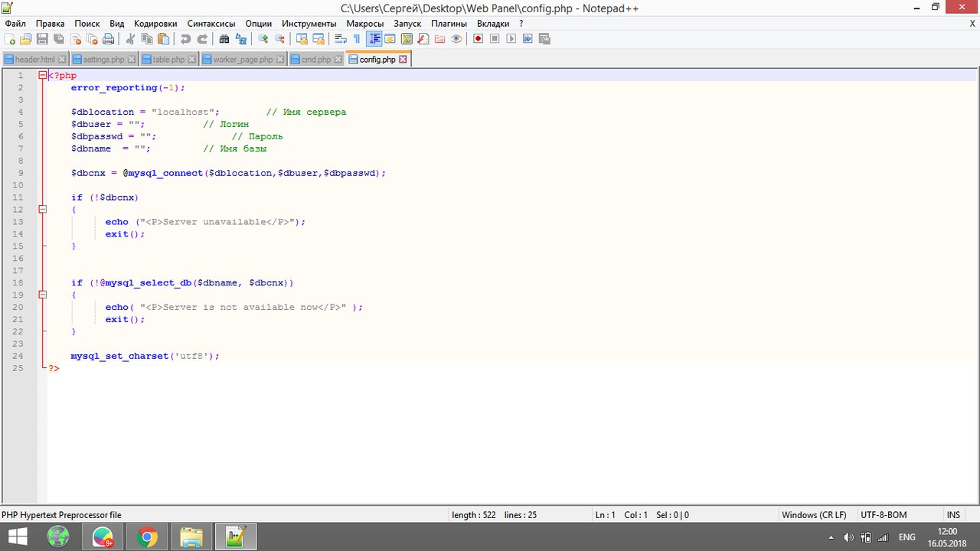Viewport: 980px width, 551px height.
Task: Click the Open file folder icon
Action: pos(26,39)
